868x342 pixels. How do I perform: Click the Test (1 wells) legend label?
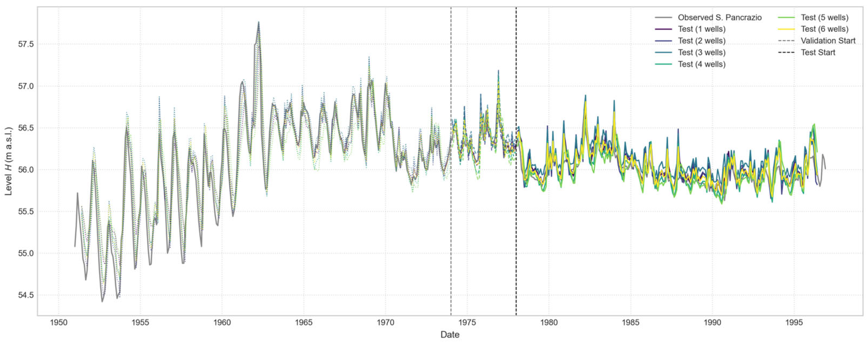[x=701, y=29]
